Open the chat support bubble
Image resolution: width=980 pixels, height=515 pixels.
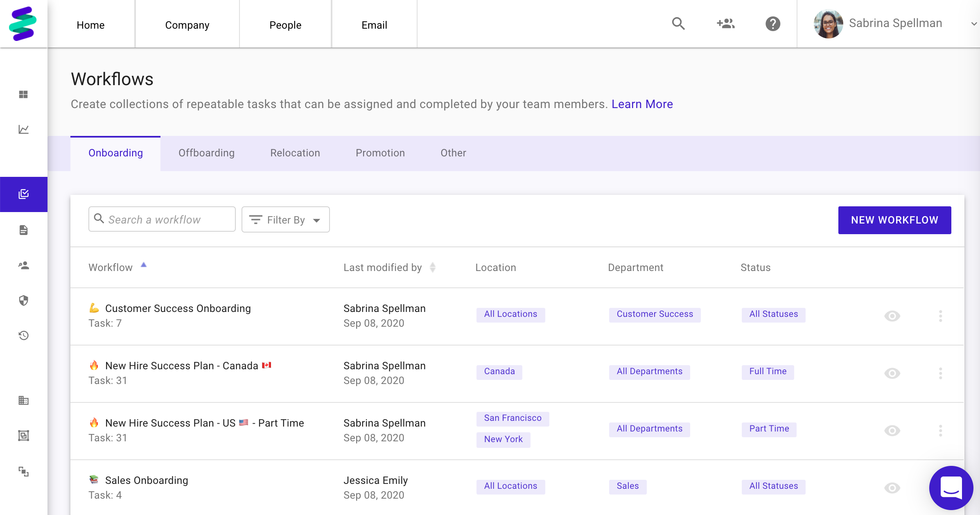951,488
